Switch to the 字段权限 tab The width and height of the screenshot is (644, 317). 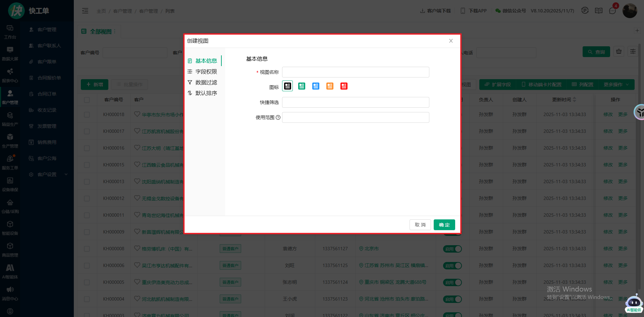click(206, 72)
